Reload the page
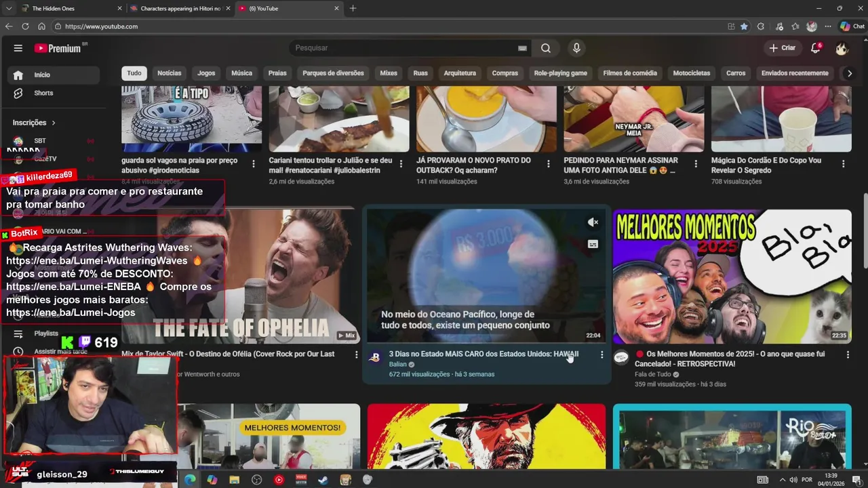The width and height of the screenshot is (868, 488). coord(25,26)
